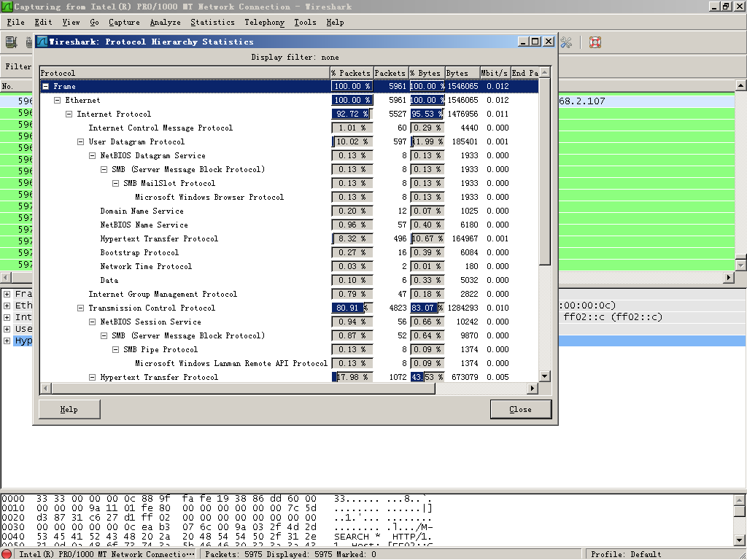Select the Network Time Protocol row
The height and width of the screenshot is (560, 747).
tap(289, 266)
